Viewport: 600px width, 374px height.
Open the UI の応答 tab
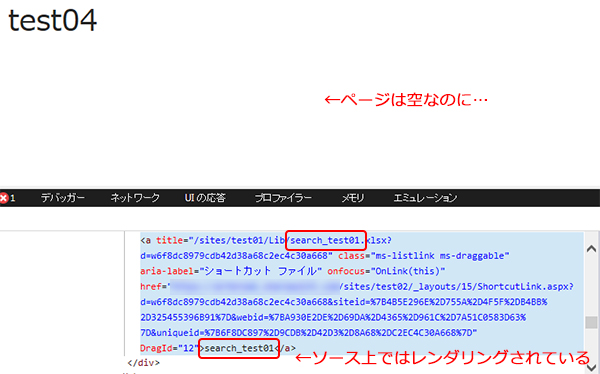pyautogui.click(x=205, y=198)
